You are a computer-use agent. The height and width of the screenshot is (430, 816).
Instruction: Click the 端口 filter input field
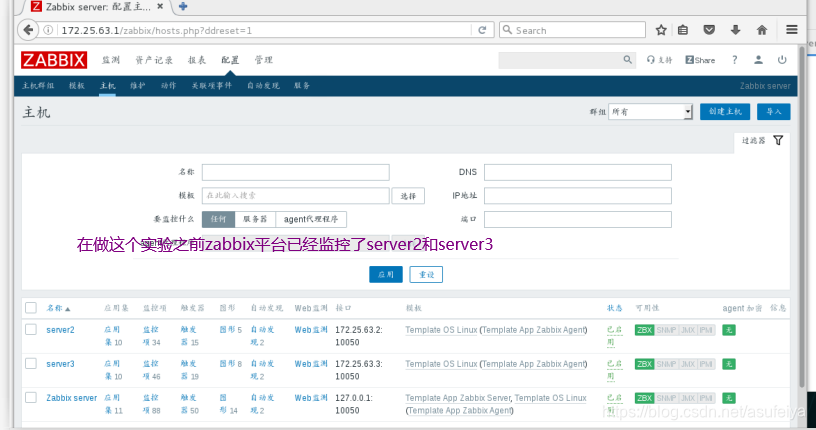coord(578,219)
